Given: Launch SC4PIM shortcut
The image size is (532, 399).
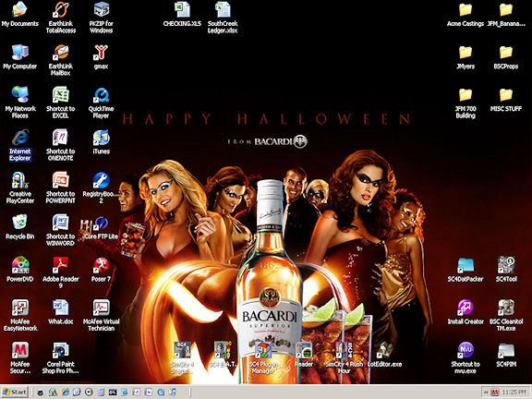Looking at the screenshot, I should click(506, 355).
